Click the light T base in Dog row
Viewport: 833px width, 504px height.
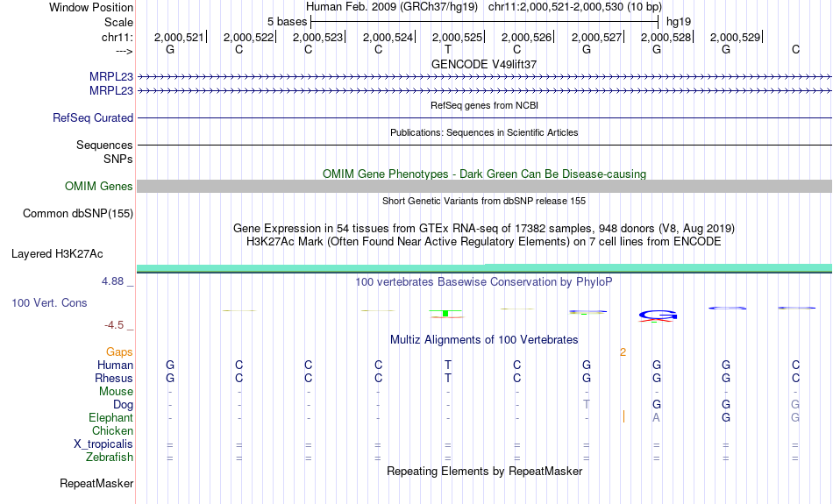point(587,405)
